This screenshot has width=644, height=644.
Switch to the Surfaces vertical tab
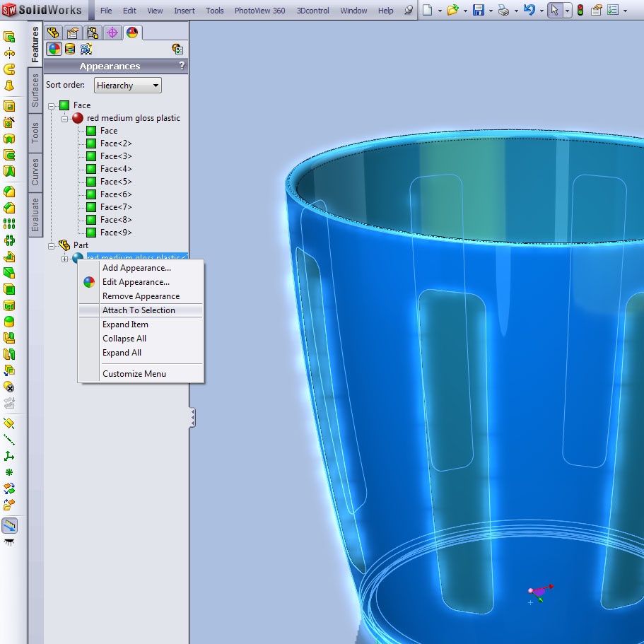point(35,90)
